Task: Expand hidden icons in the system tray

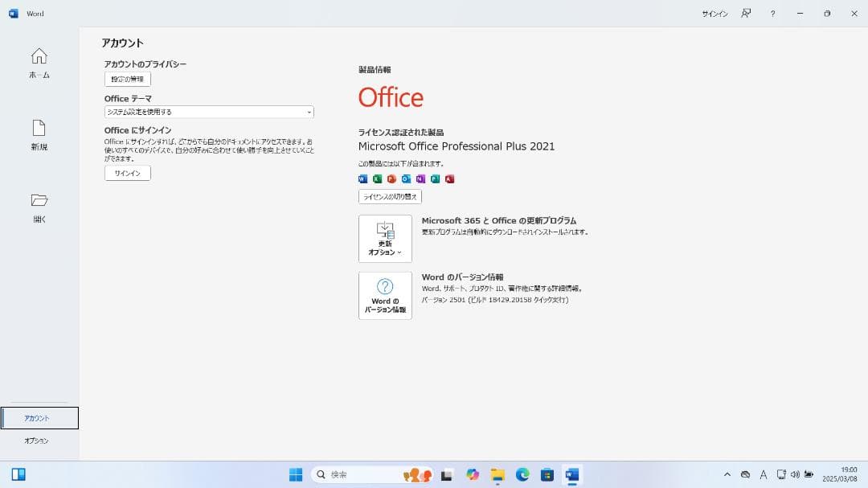Action: click(x=726, y=474)
